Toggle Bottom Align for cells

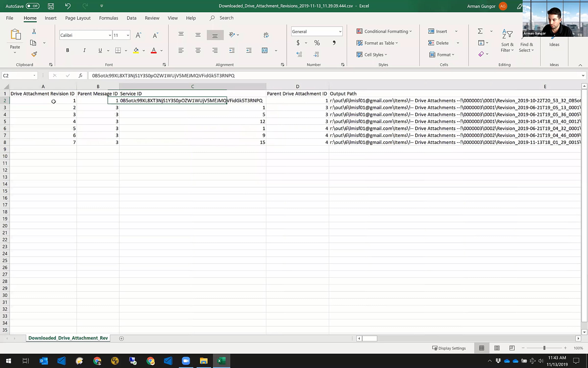click(215, 35)
